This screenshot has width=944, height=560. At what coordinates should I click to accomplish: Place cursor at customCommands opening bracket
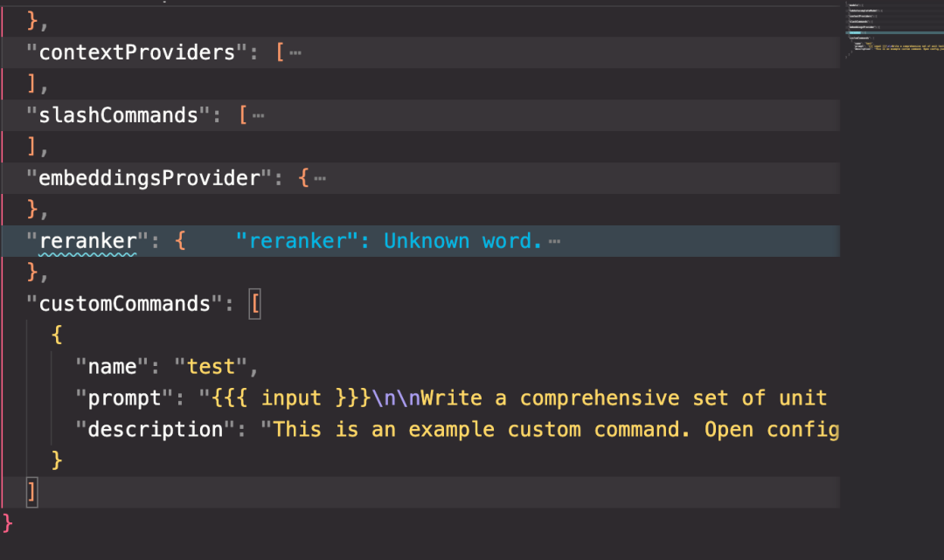click(254, 304)
